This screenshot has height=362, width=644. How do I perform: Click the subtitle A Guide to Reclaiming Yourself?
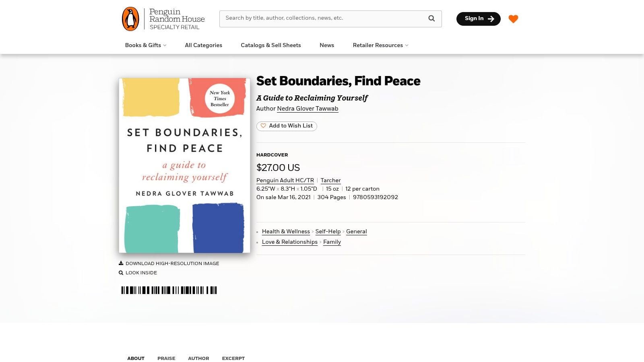point(312,98)
